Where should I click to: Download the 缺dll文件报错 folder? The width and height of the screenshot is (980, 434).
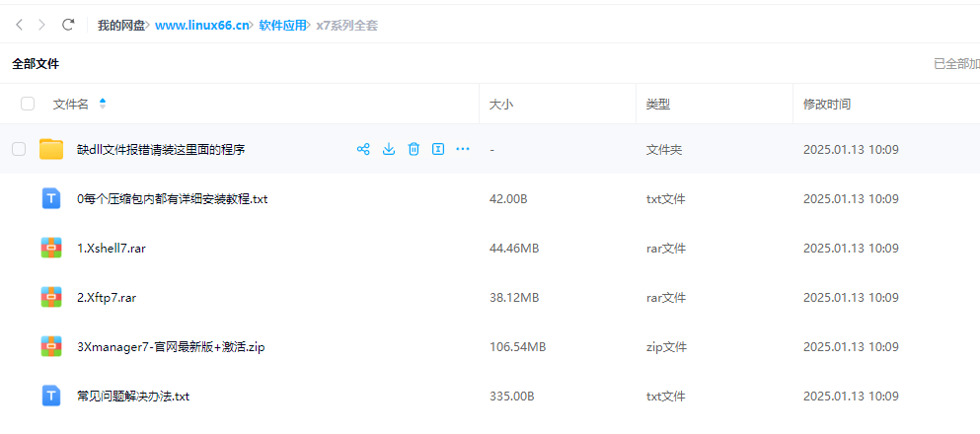389,149
